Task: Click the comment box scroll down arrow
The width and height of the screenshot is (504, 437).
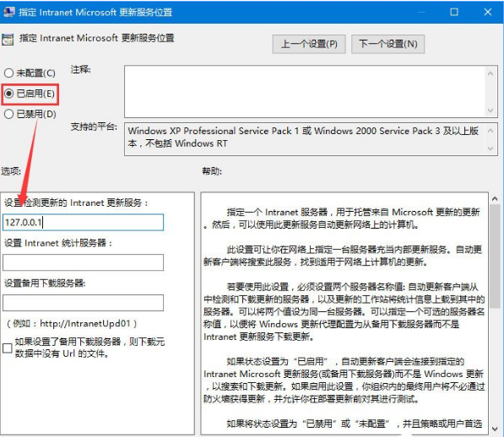Action: (x=490, y=111)
